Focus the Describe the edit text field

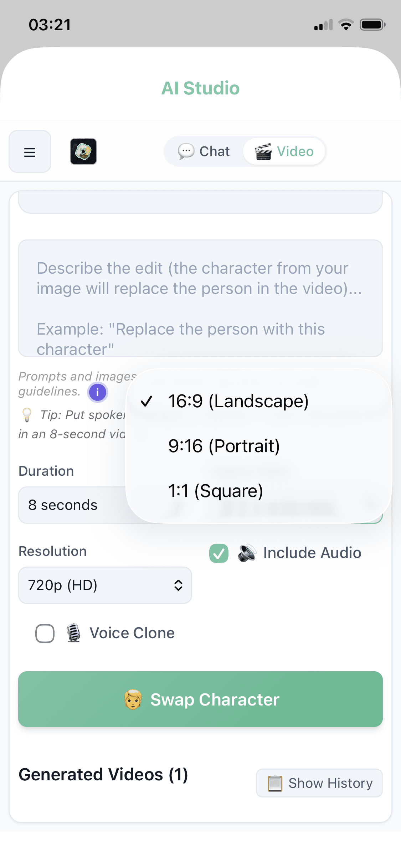[200, 298]
